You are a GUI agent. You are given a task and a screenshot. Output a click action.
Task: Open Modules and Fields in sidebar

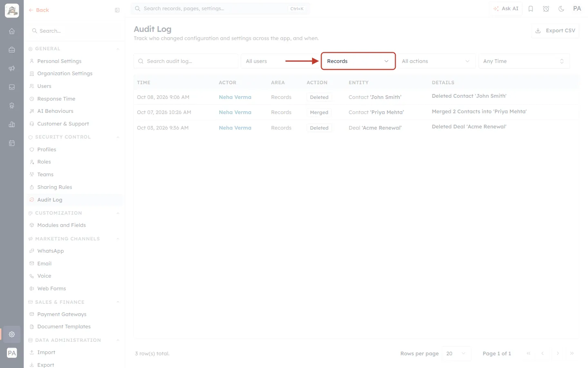point(61,225)
